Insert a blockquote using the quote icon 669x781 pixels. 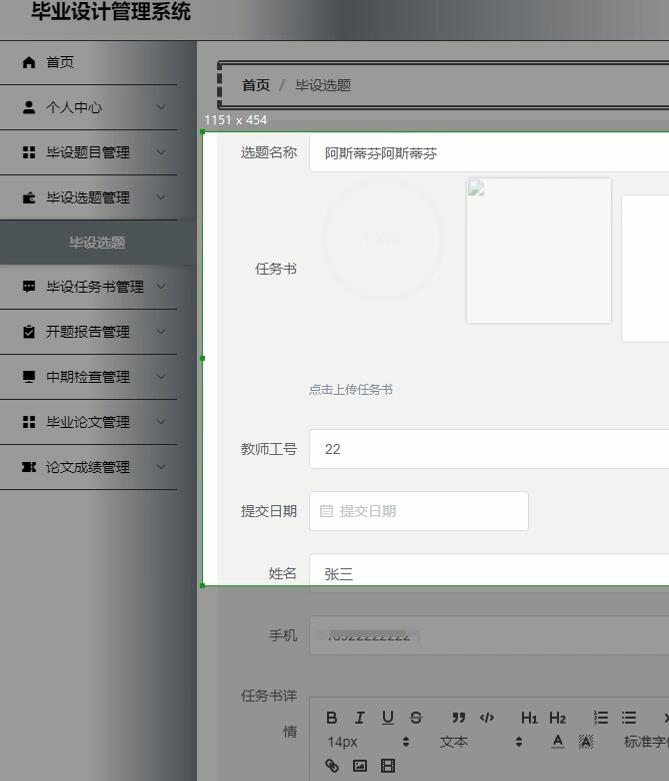458,717
